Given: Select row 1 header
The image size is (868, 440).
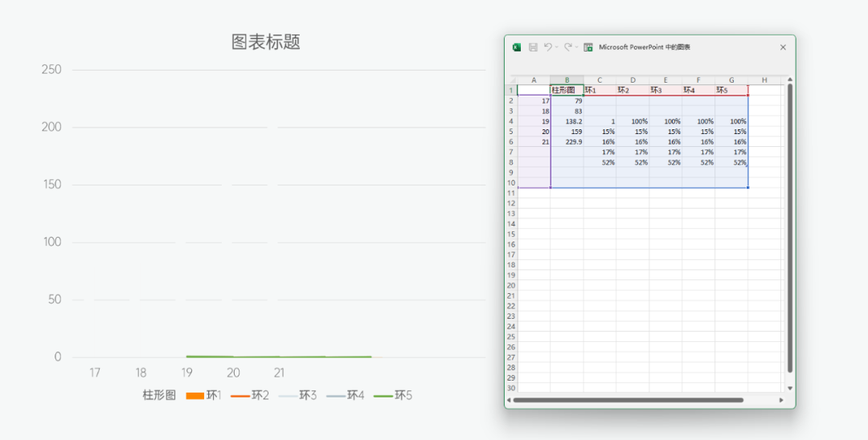Looking at the screenshot, I should (511, 90).
